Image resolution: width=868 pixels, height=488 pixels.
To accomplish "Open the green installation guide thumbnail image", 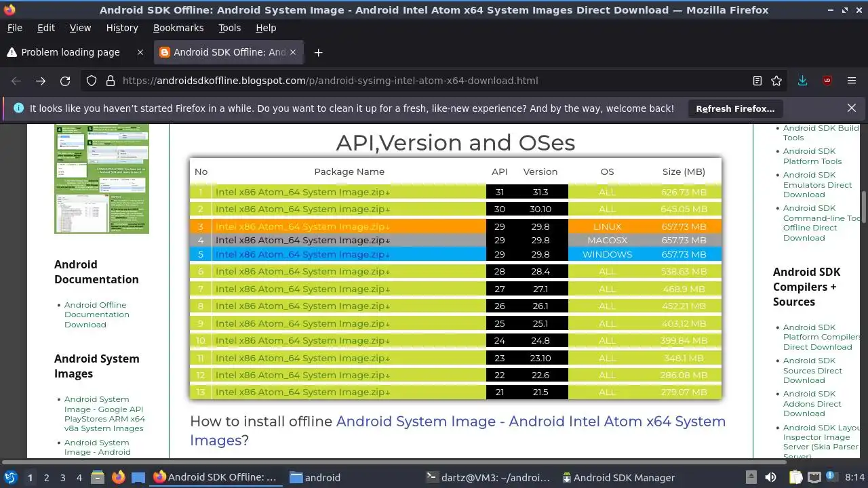I will pyautogui.click(x=102, y=179).
